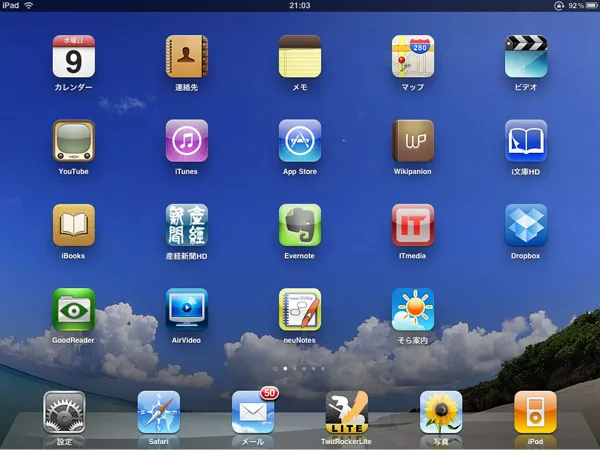Open the Calendar app showing 9
Viewport: 600px width, 450px height.
tap(73, 57)
